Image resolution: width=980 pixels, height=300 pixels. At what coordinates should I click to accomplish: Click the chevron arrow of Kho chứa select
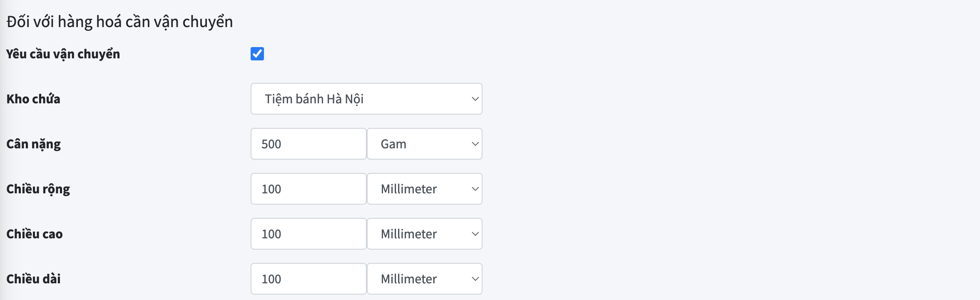pos(475,99)
